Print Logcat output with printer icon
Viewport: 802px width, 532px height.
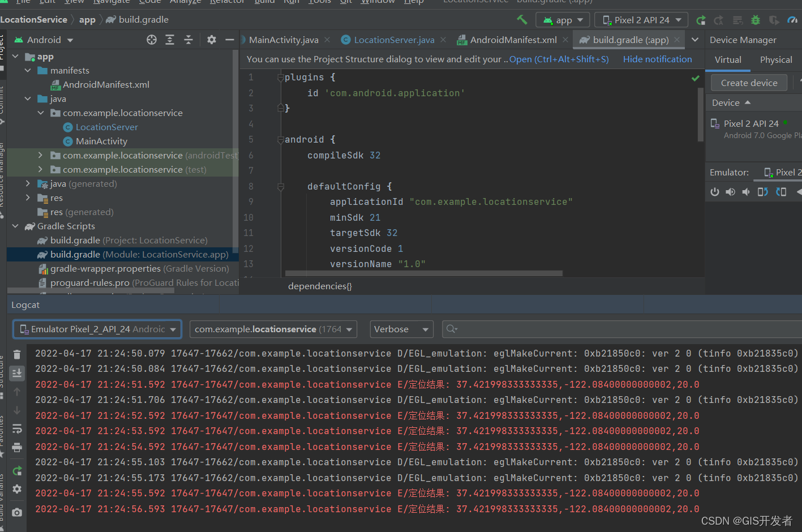[x=17, y=447]
